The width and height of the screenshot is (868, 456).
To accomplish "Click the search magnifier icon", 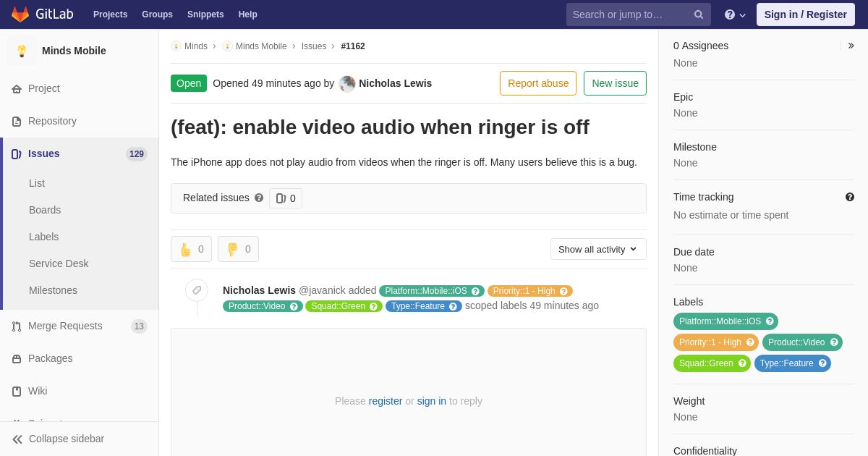I will [698, 14].
